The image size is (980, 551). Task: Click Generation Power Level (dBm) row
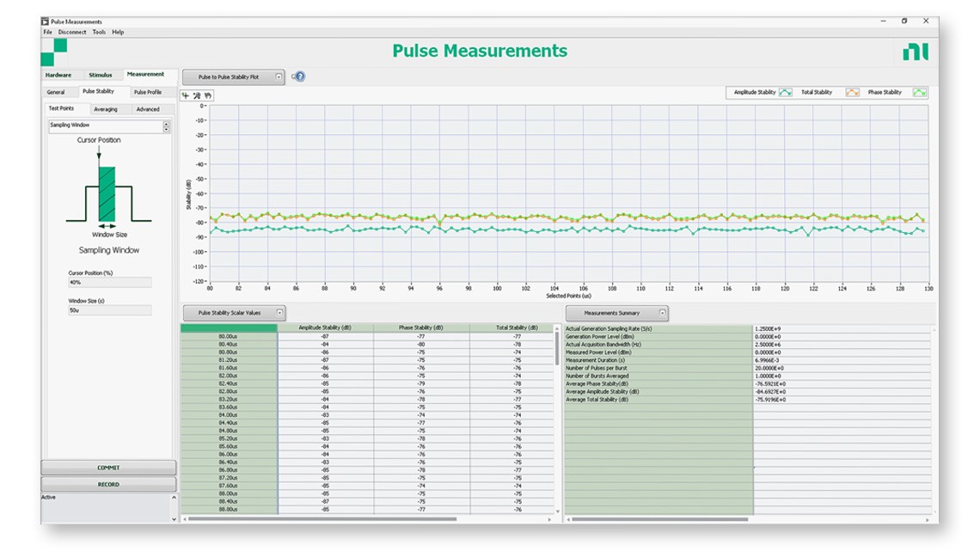click(x=658, y=337)
